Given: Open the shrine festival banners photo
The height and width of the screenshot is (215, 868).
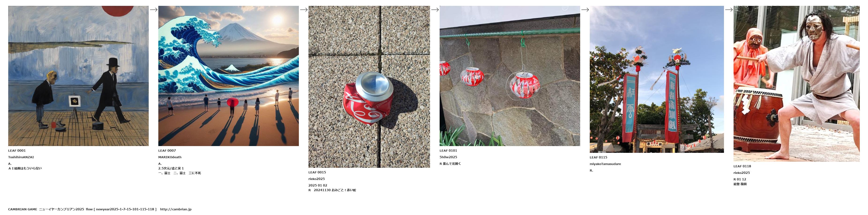Looking at the screenshot, I should pos(657,79).
